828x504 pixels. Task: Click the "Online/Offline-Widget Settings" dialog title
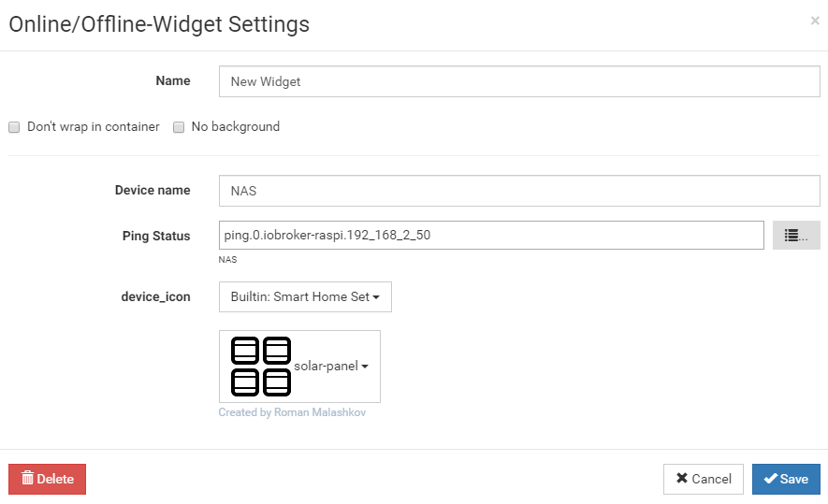click(159, 24)
